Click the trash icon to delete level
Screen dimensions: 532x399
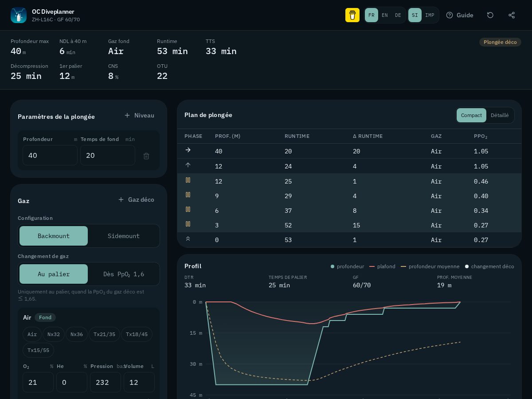(x=146, y=156)
